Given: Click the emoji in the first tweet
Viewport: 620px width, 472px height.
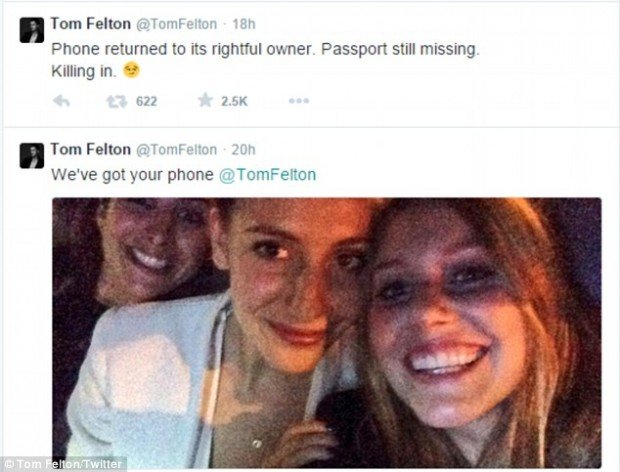Looking at the screenshot, I should (x=131, y=72).
